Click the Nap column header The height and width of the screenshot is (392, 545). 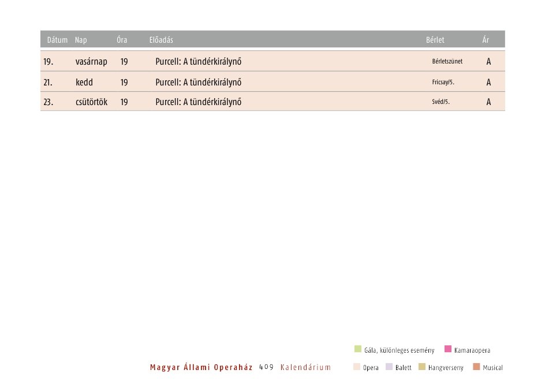(81, 40)
